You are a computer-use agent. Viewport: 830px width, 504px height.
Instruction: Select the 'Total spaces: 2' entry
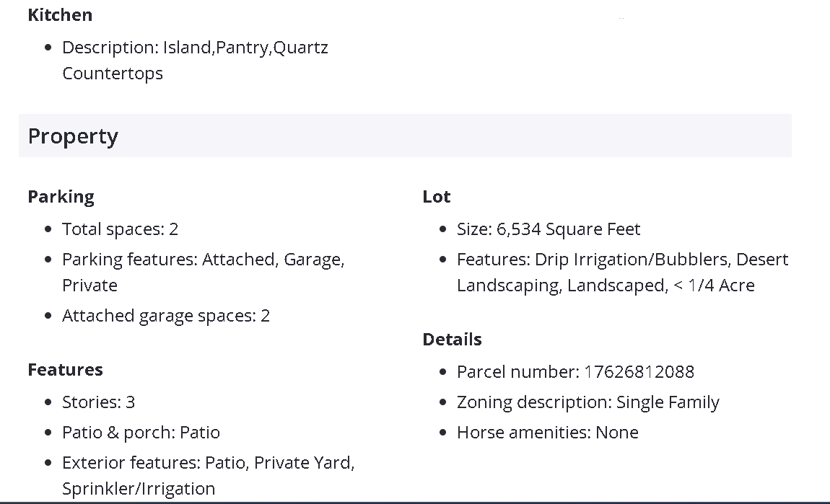coord(120,229)
